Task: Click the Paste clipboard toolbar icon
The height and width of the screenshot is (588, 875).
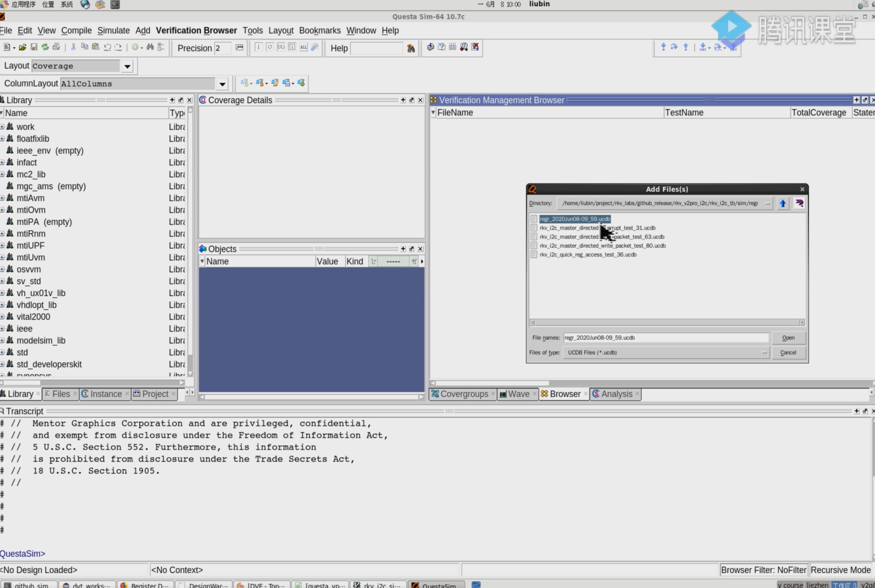Action: click(96, 47)
